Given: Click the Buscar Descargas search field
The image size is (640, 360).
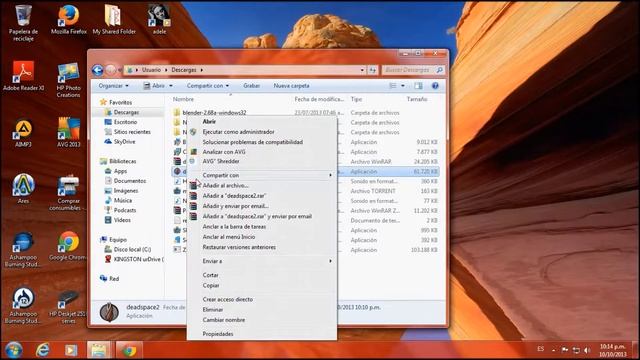Looking at the screenshot, I should tap(413, 70).
